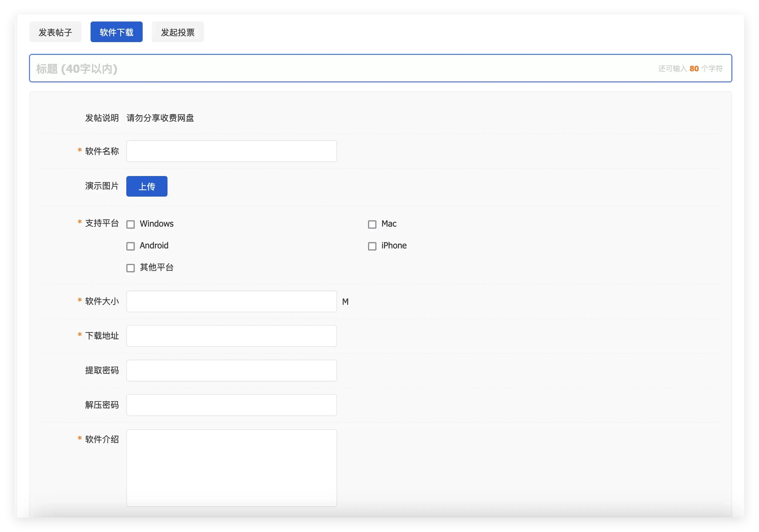The width and height of the screenshot is (759, 532).
Task: Open the 发起投票 tab
Action: [177, 32]
